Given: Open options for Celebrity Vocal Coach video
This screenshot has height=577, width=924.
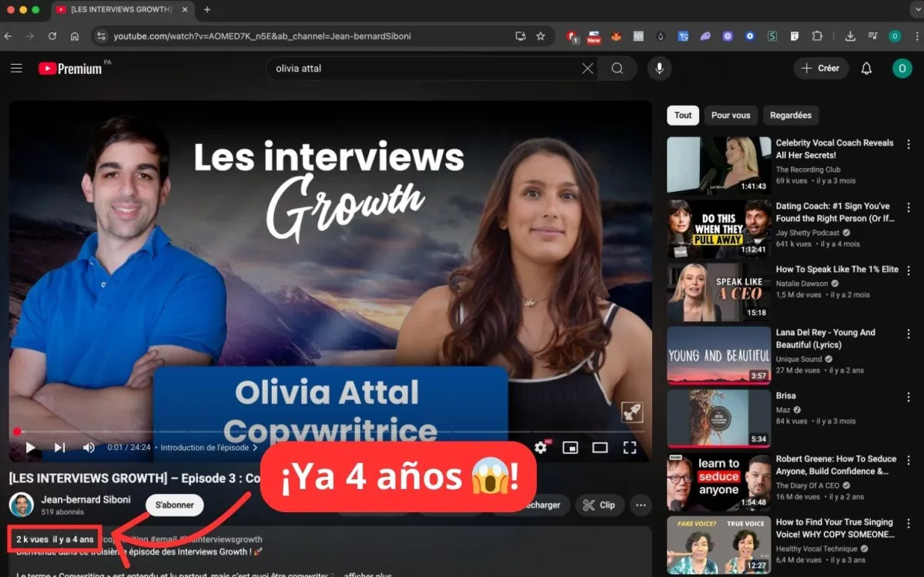Looking at the screenshot, I should pos(909,144).
